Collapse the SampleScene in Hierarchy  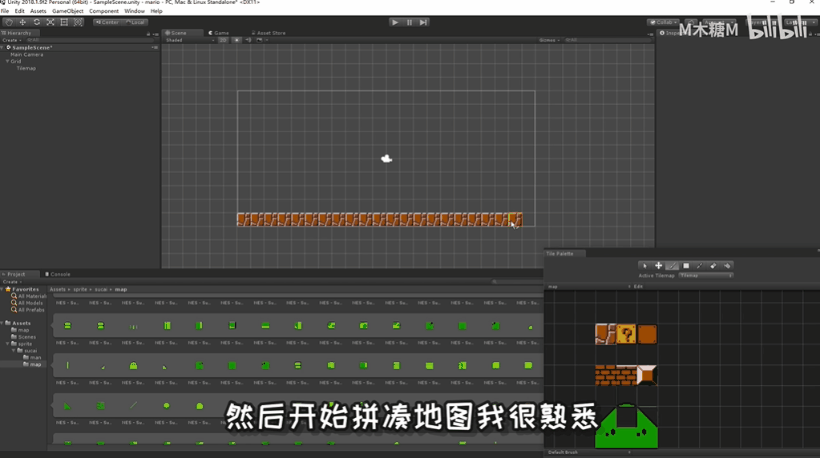tap(3, 48)
